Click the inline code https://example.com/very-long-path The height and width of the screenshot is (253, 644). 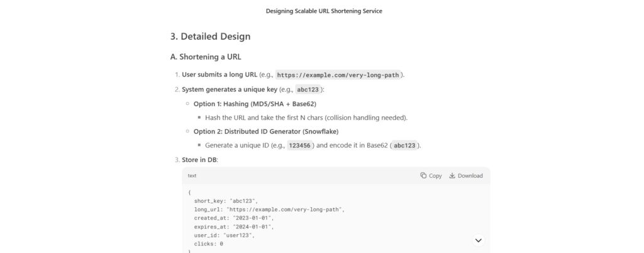click(x=338, y=75)
